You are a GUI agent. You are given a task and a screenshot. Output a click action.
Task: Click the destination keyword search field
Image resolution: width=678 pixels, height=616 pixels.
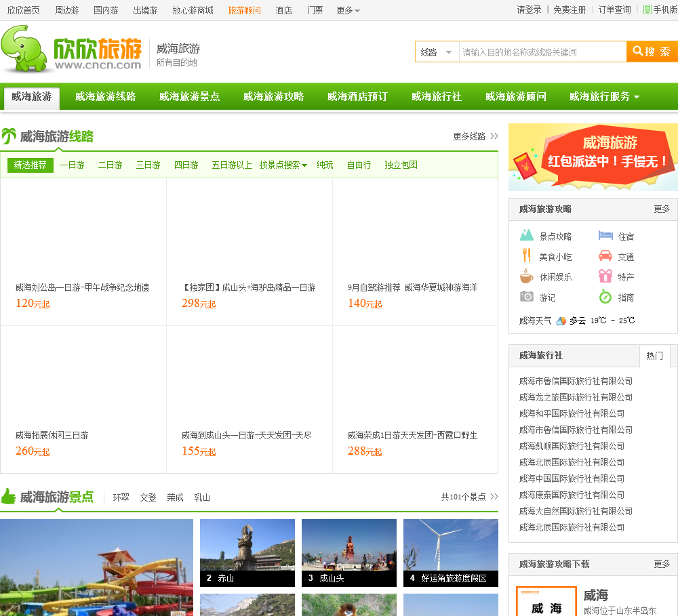tap(542, 52)
